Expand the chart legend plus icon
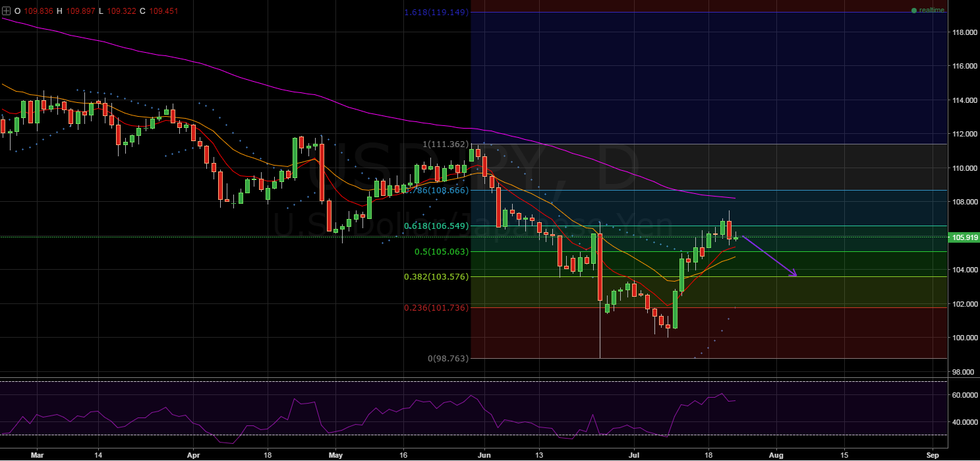980x461 pixels. pyautogui.click(x=7, y=11)
